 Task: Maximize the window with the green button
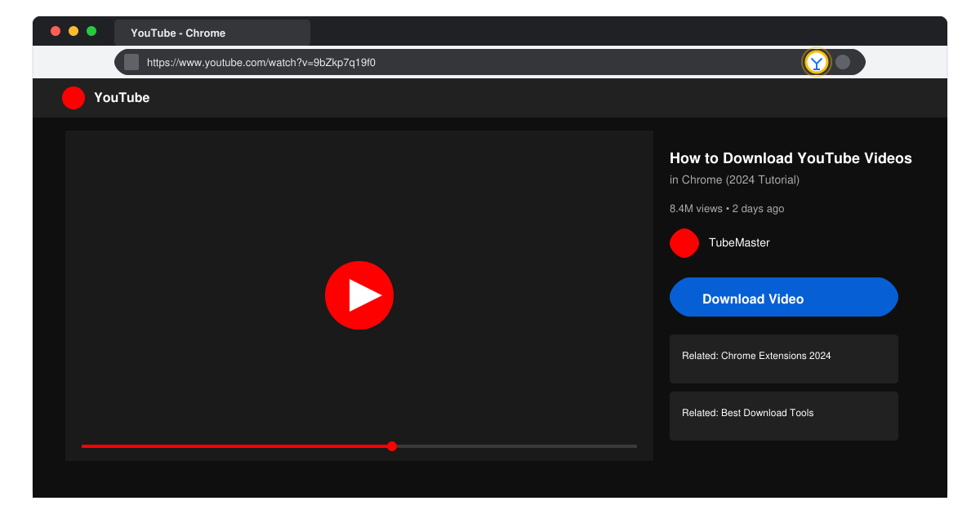pos(91,31)
